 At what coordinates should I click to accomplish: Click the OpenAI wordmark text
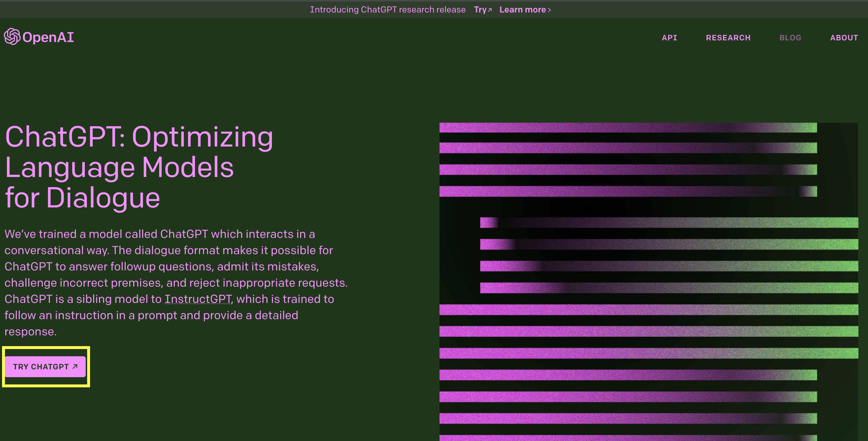[x=48, y=37]
